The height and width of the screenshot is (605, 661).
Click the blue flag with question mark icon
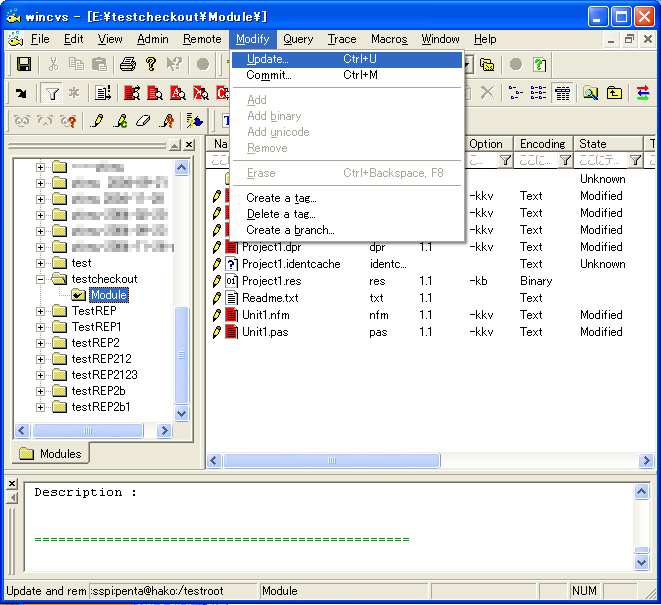click(x=194, y=121)
